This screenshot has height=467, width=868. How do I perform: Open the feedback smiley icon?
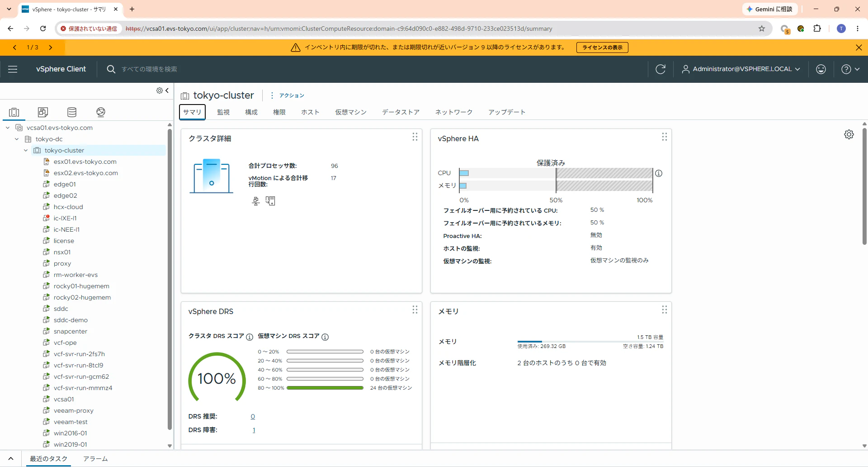[821, 69]
